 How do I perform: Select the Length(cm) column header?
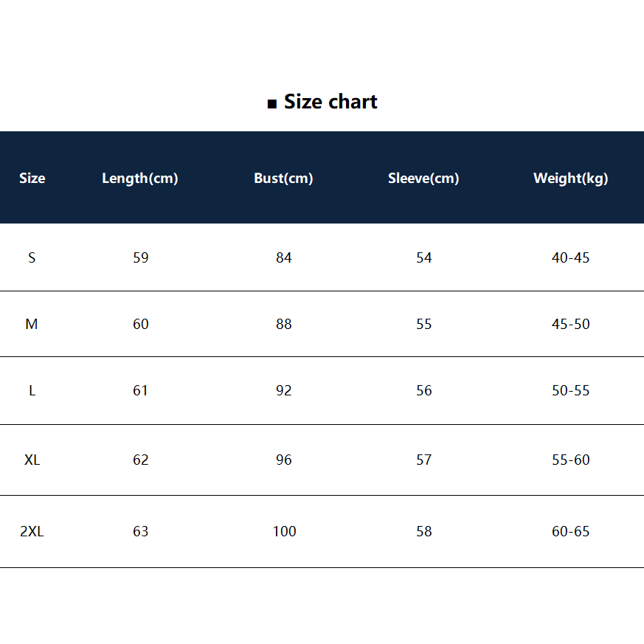(x=140, y=178)
